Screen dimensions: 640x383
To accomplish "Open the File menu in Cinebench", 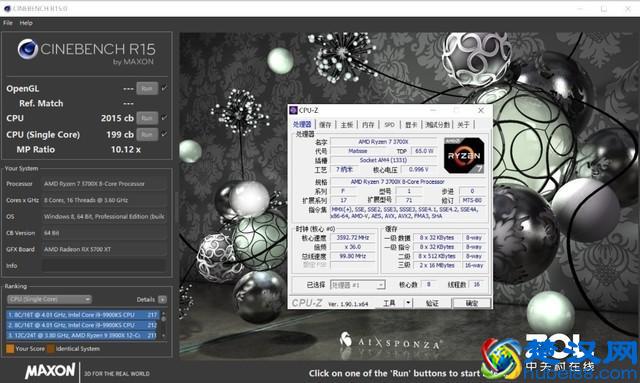I will (x=8, y=23).
